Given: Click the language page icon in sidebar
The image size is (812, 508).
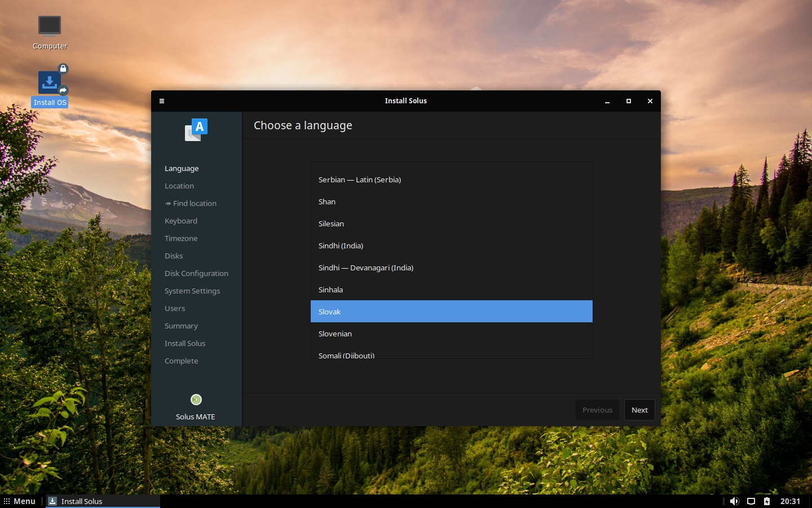Looking at the screenshot, I should [196, 130].
